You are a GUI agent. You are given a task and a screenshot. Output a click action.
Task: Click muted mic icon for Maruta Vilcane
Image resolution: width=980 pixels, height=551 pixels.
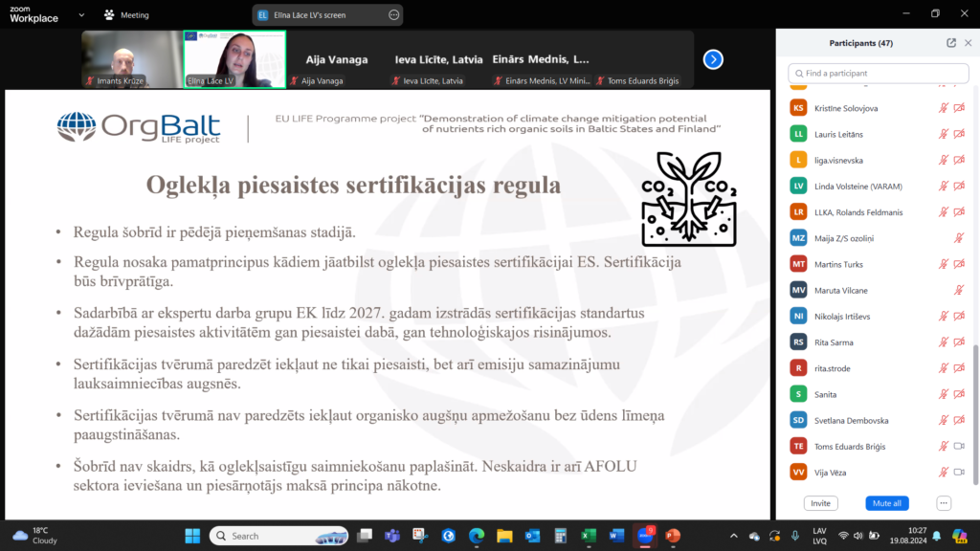click(x=959, y=290)
